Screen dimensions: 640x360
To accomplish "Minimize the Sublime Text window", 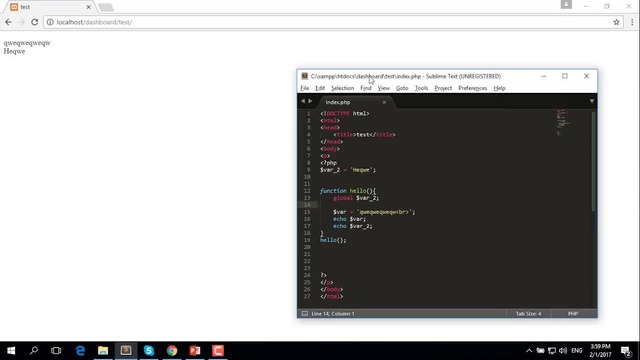I will 543,76.
